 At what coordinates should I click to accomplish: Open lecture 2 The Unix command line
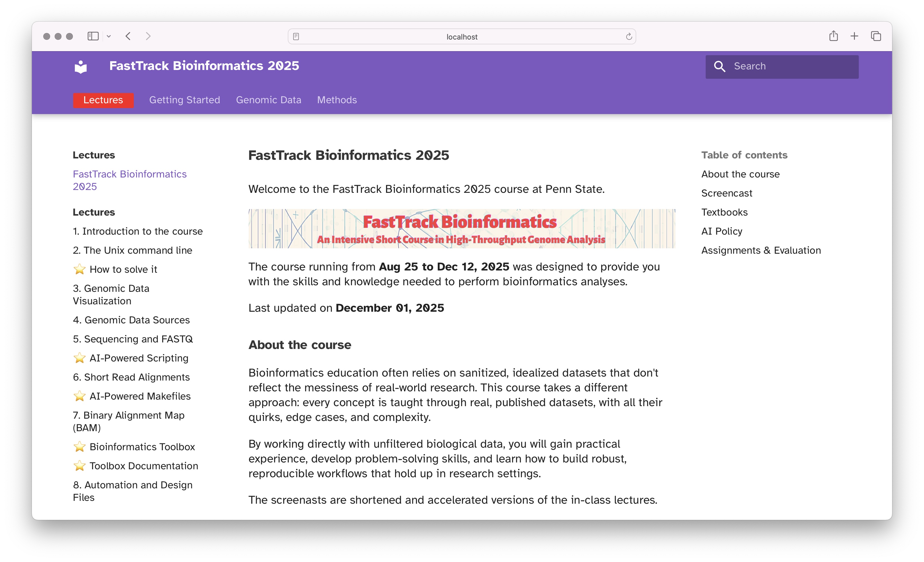132,250
